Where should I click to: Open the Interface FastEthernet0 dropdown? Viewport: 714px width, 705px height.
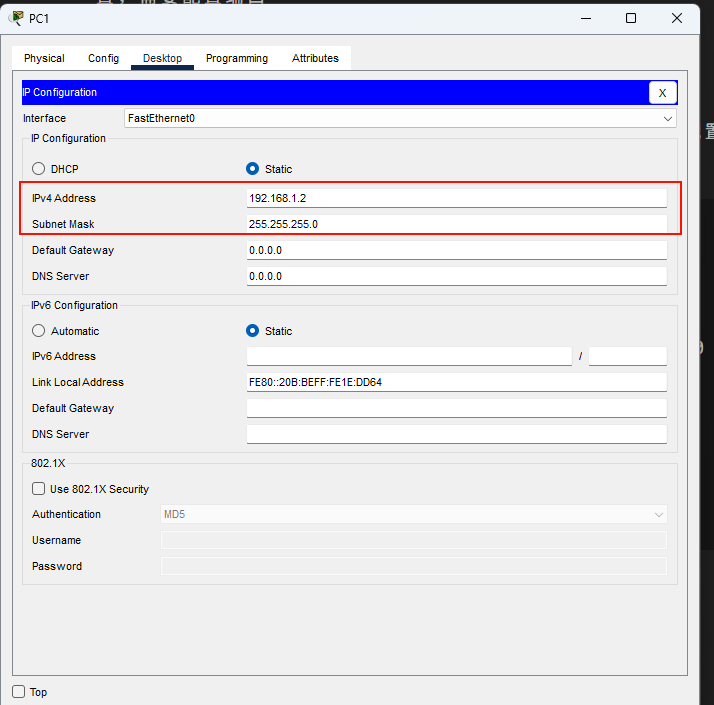pos(400,118)
